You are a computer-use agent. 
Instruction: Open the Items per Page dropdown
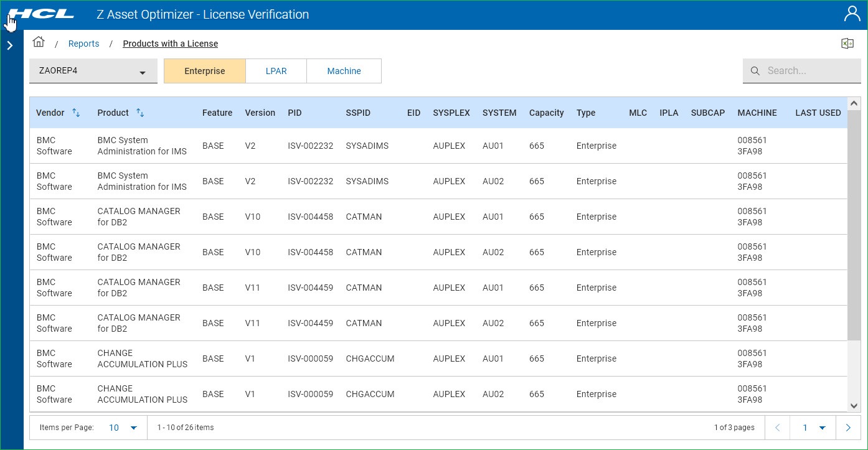tap(123, 428)
